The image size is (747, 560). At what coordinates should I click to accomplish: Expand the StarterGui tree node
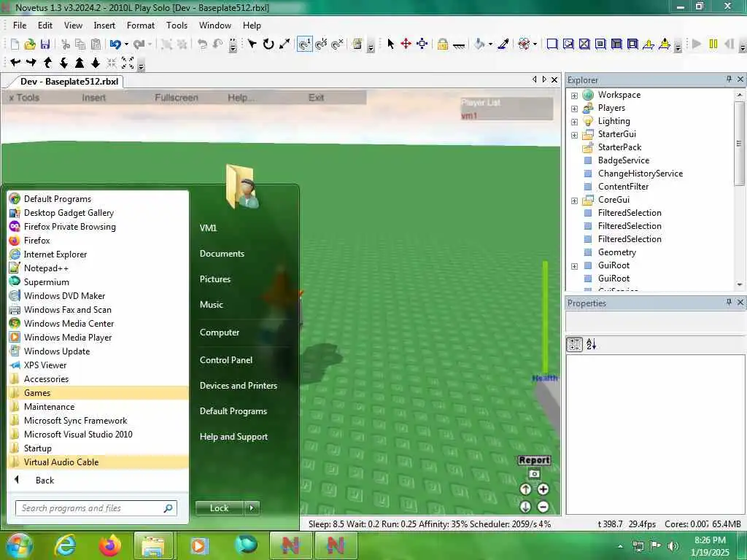(x=575, y=135)
